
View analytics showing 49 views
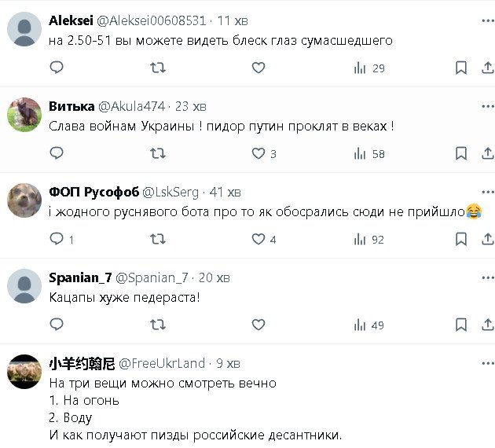(368, 325)
